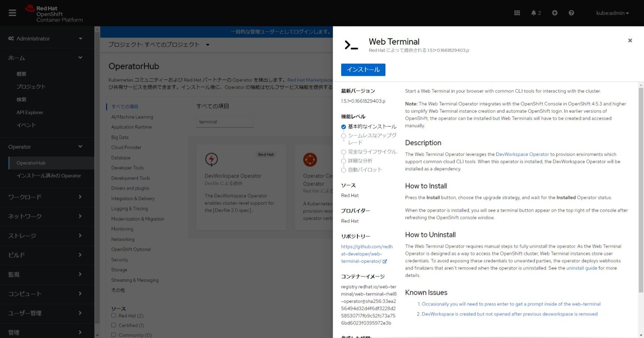This screenshot has width=644, height=338.
Task: Select the Application Runtime category
Action: click(x=131, y=127)
